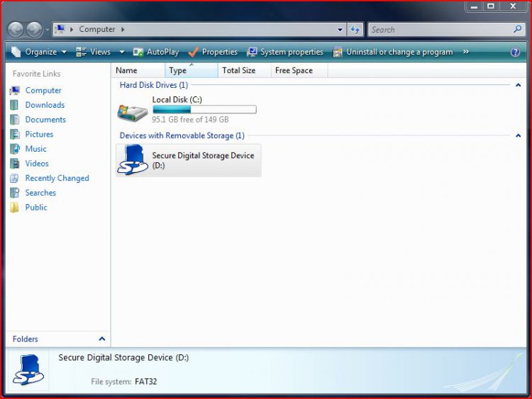
Task: Click the Help question mark icon
Action: click(x=516, y=52)
